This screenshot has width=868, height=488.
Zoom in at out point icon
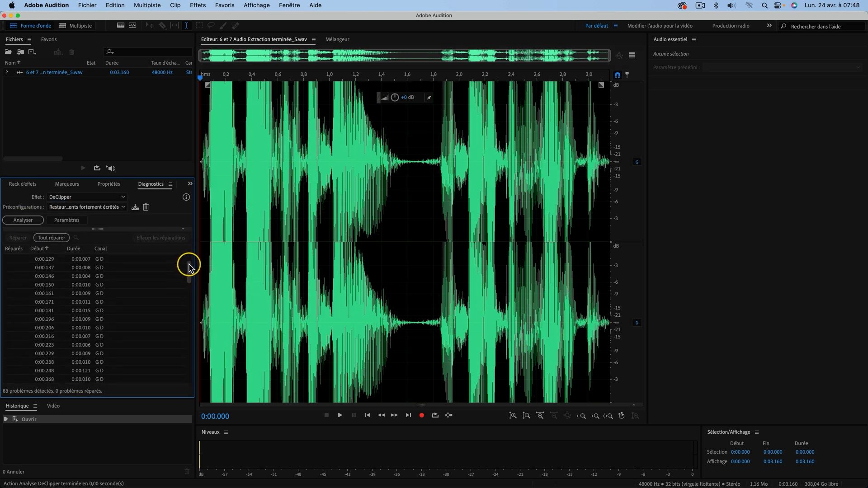coord(595,416)
